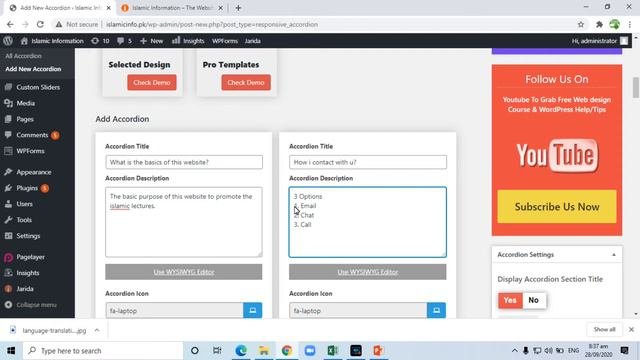Open the WordPress logo menu
The width and height of the screenshot is (640, 360).
click(x=8, y=41)
